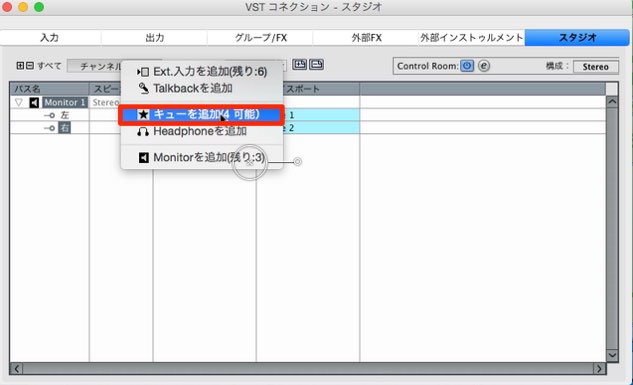This screenshot has width=633, height=385.
Task: Expand all buses with the plus icon
Action: pos(20,65)
